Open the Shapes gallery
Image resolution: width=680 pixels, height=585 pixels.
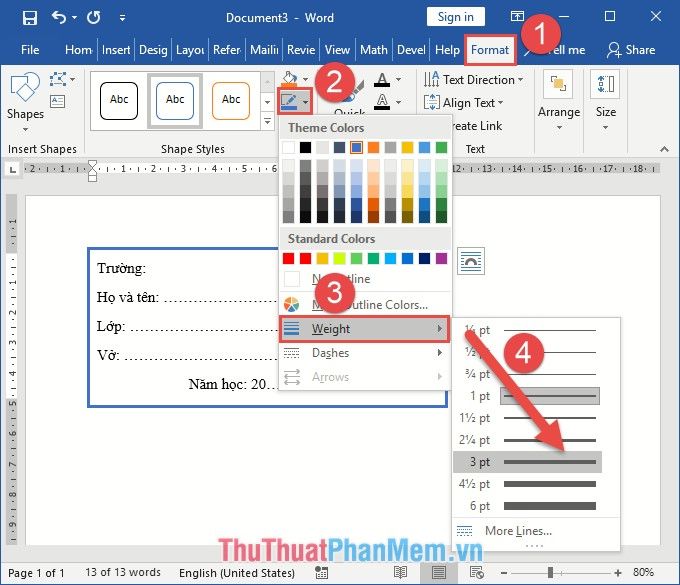[25, 102]
